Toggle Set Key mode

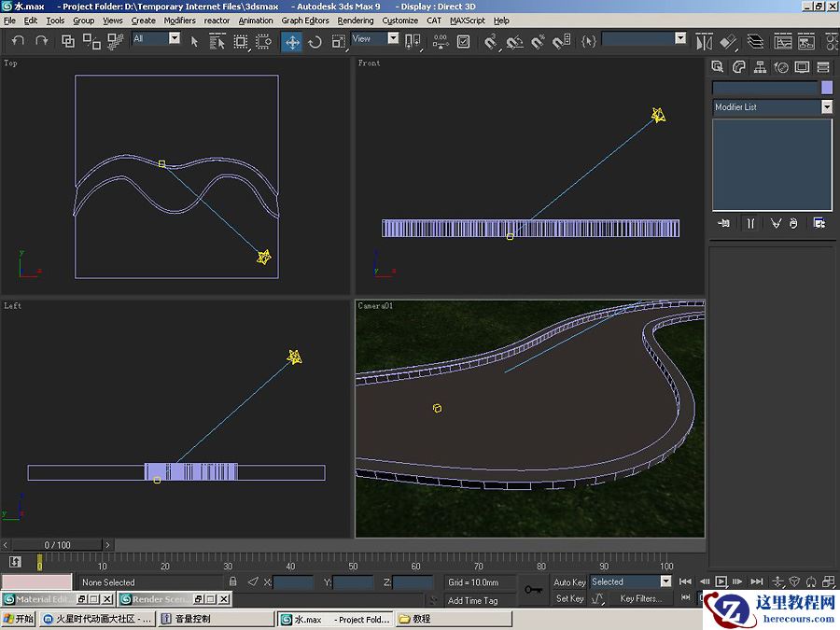click(569, 598)
